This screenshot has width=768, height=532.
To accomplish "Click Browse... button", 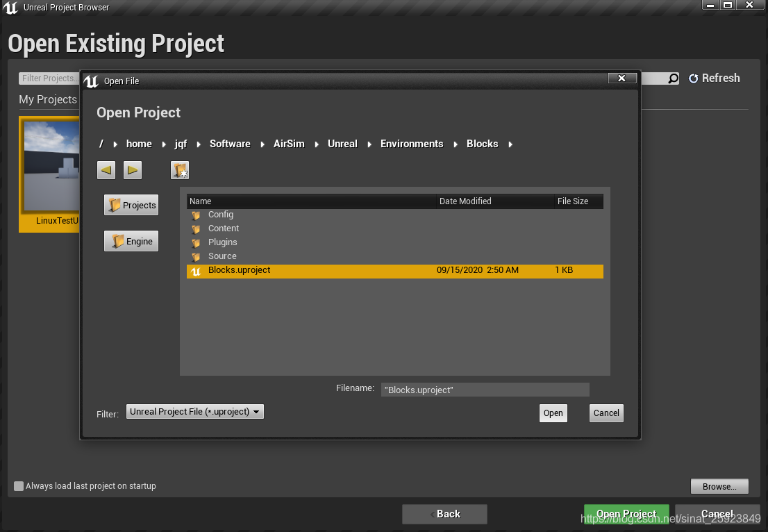I will [x=719, y=486].
